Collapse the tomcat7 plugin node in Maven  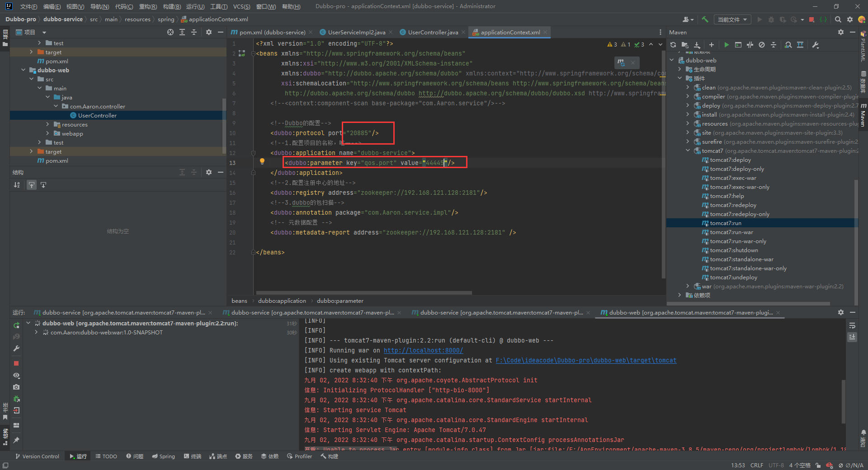point(688,150)
